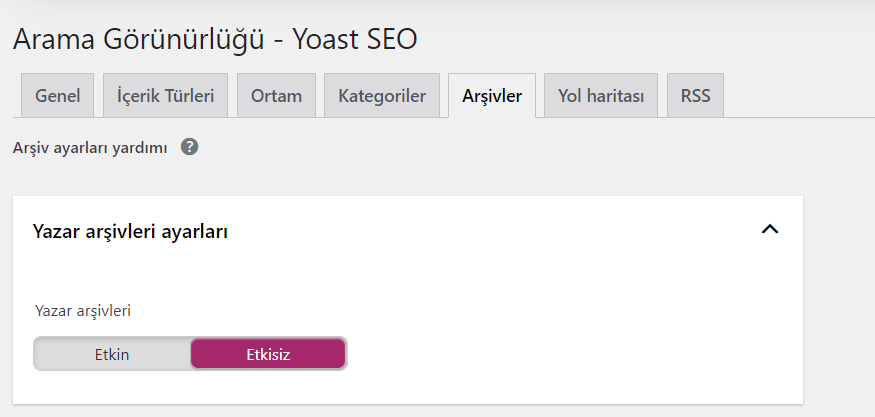The height and width of the screenshot is (417, 875).
Task: Select the Etkisiz option for author archives
Action: 268,354
